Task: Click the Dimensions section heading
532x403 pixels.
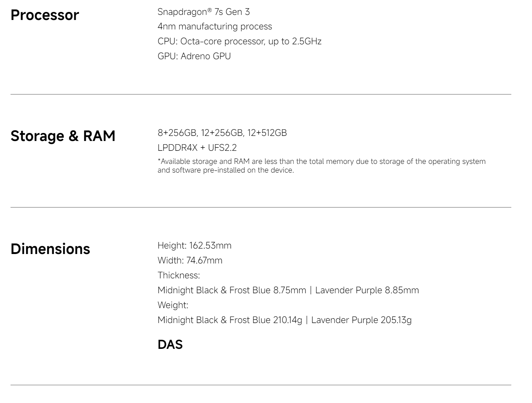Action: [x=50, y=249]
